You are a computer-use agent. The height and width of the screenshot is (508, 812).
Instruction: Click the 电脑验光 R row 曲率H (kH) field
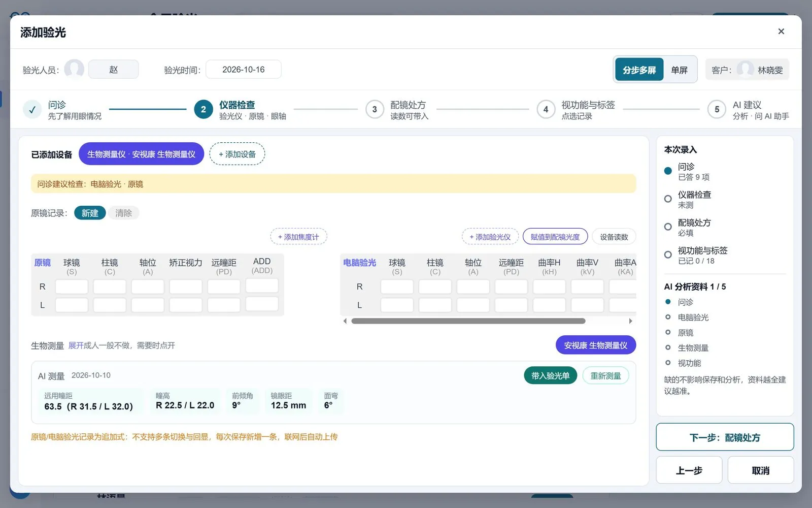click(549, 287)
